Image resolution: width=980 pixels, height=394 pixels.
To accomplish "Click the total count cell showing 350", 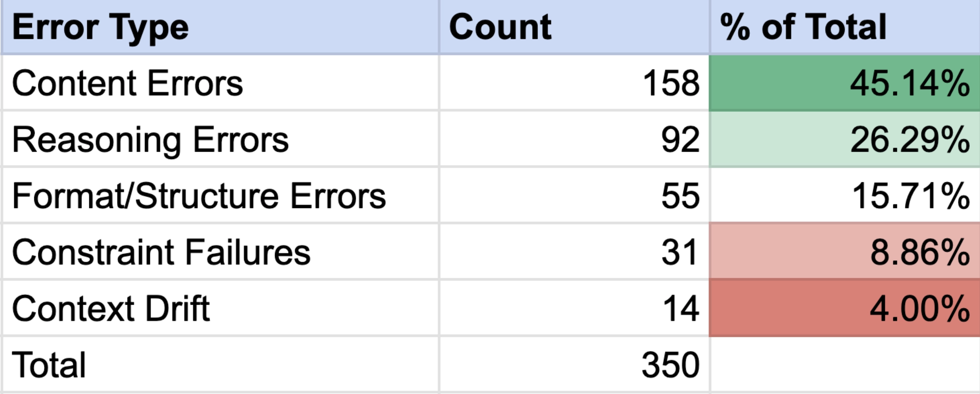I will [574, 364].
